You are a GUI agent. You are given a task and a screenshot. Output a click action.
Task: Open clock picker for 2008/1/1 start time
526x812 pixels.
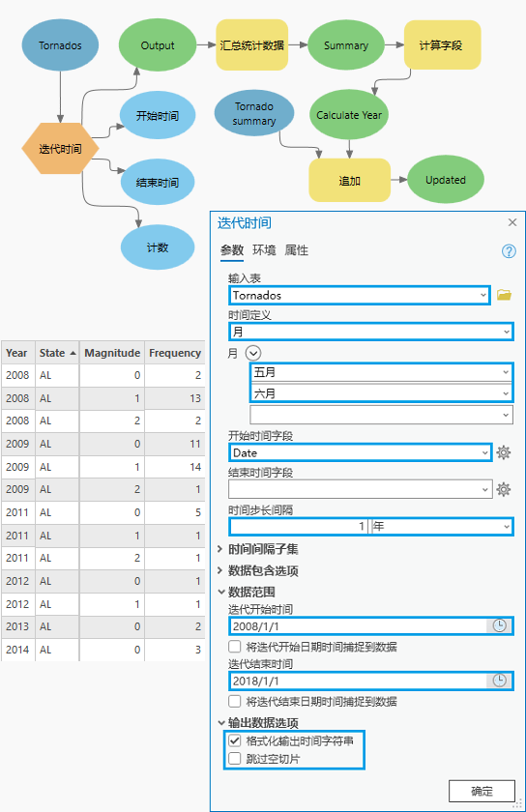[x=499, y=625]
